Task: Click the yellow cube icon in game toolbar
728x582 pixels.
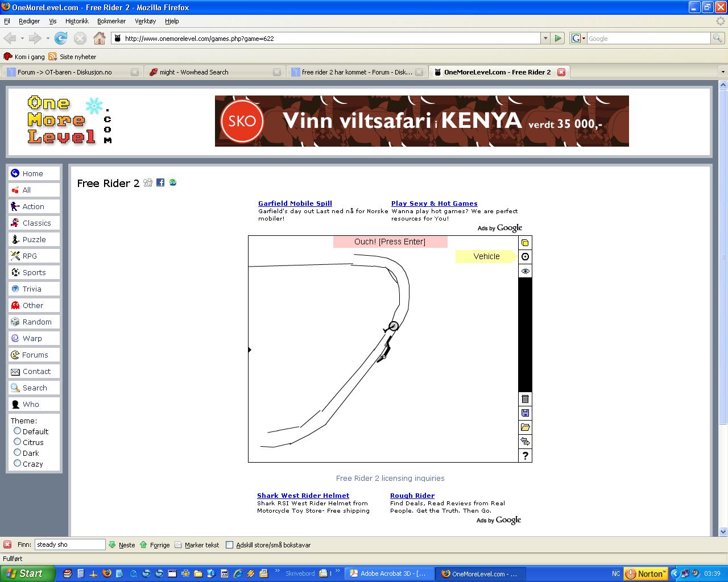Action: click(525, 243)
